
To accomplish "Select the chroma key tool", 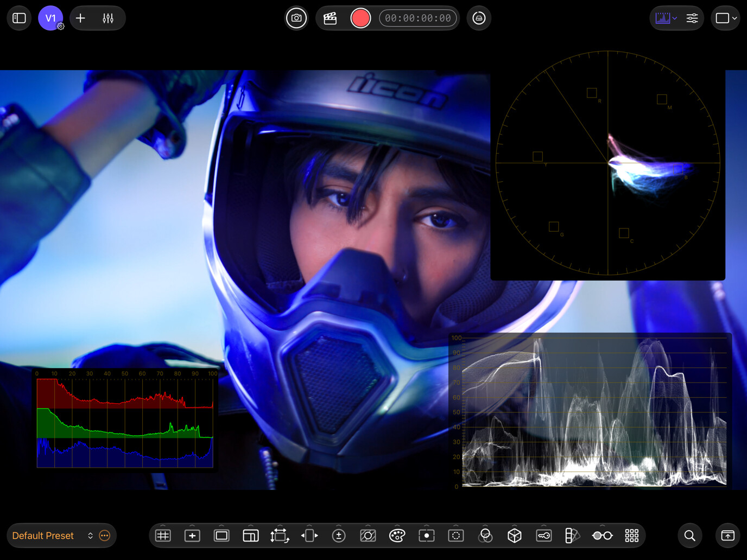I will click(544, 536).
